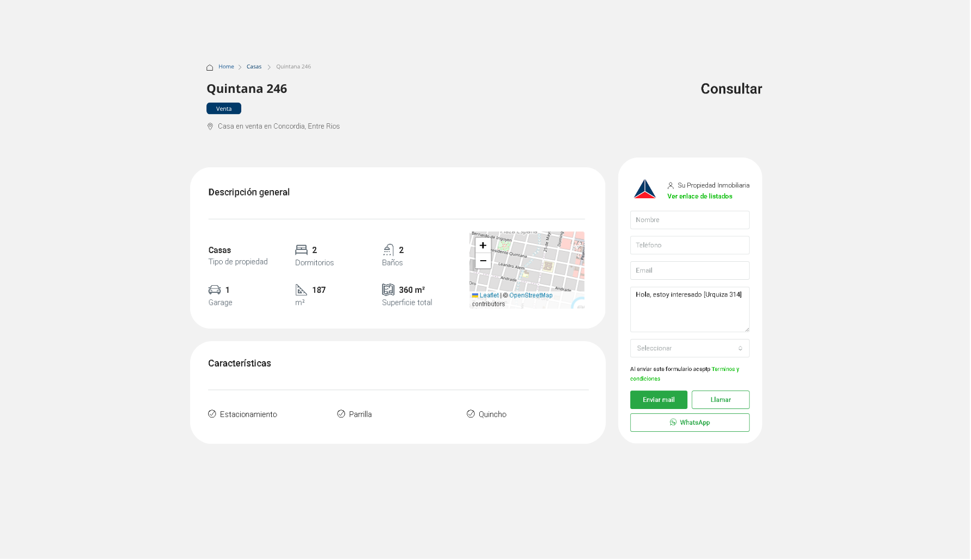
Task: Zoom out on the map
Action: coord(483,261)
